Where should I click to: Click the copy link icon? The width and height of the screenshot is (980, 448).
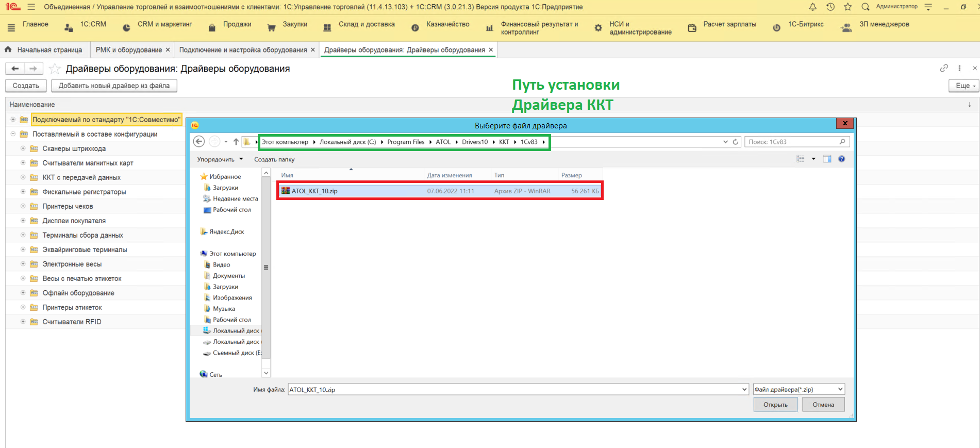tap(944, 68)
